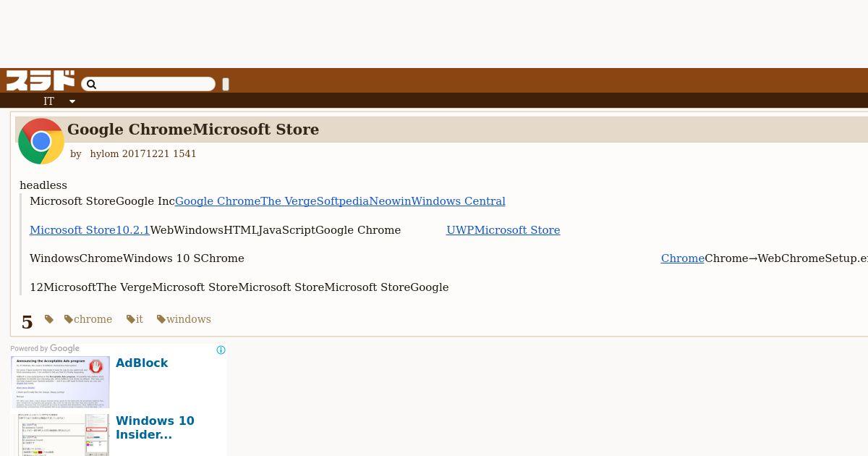Click the Srad site logo
Viewport: 868px width, 456px height.
(x=41, y=80)
